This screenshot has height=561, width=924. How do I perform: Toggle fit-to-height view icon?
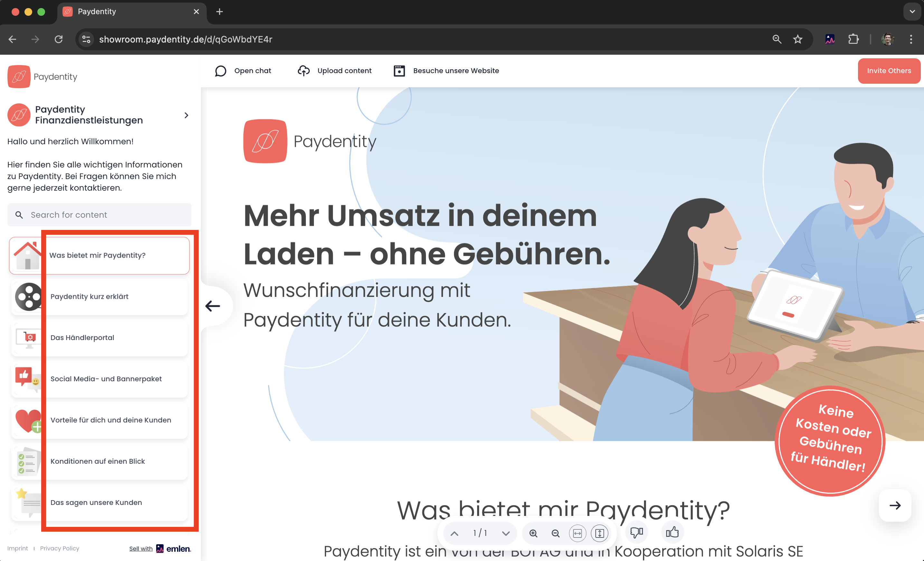[599, 533]
